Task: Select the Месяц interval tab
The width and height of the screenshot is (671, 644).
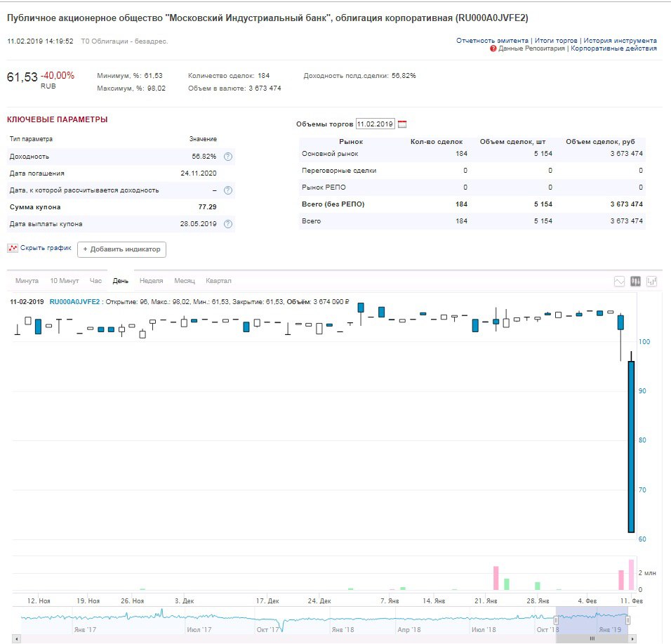Action: click(185, 281)
